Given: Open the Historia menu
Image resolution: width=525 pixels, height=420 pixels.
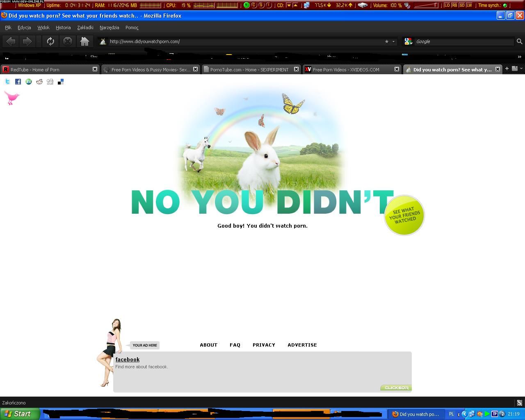Looking at the screenshot, I should point(63,27).
